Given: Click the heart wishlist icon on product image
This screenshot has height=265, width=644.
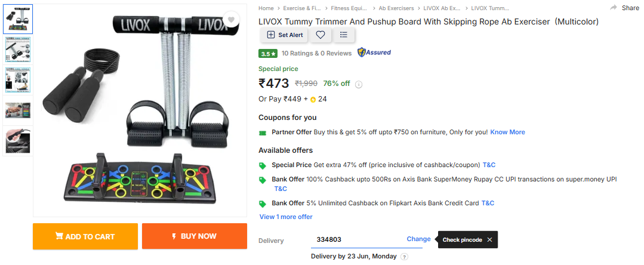Looking at the screenshot, I should click(231, 20).
